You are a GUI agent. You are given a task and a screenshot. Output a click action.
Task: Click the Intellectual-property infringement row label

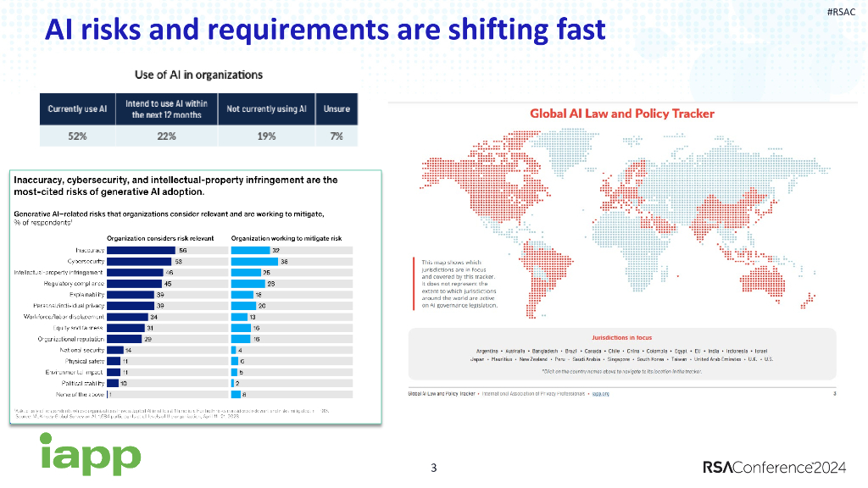click(58, 272)
